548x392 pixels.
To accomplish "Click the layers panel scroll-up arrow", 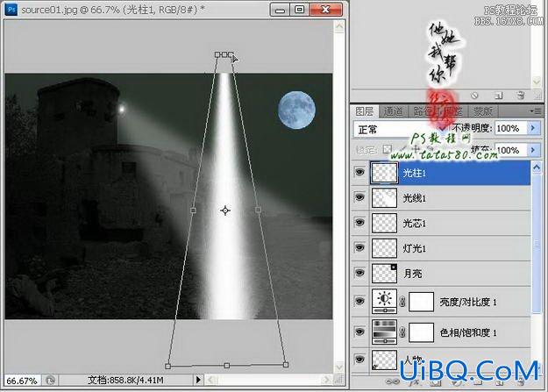I will click(537, 167).
